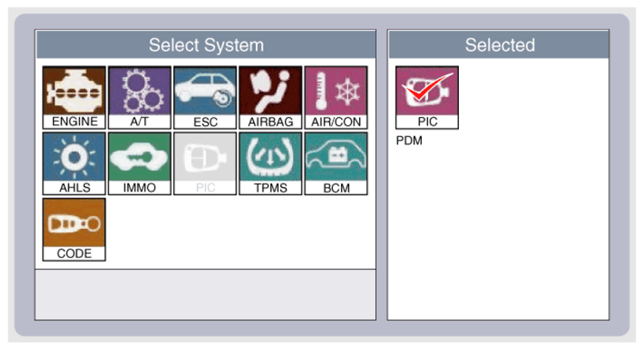This screenshot has height=350, width=644.
Task: Click the grey status area below systems
Action: pyautogui.click(x=206, y=294)
